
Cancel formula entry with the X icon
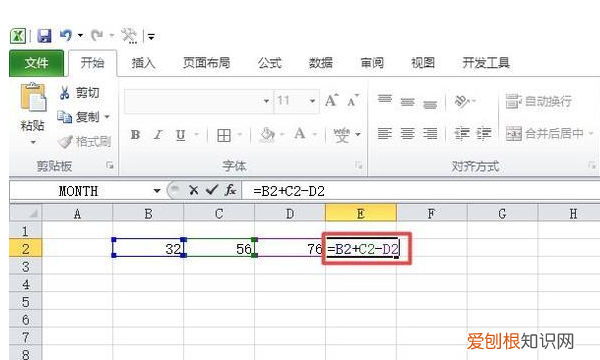pyautogui.click(x=194, y=190)
